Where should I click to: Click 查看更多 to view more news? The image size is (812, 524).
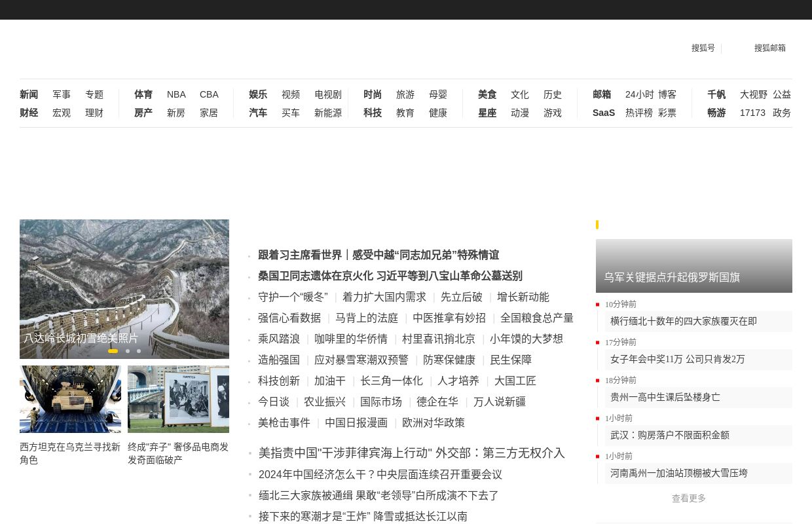[x=688, y=498]
